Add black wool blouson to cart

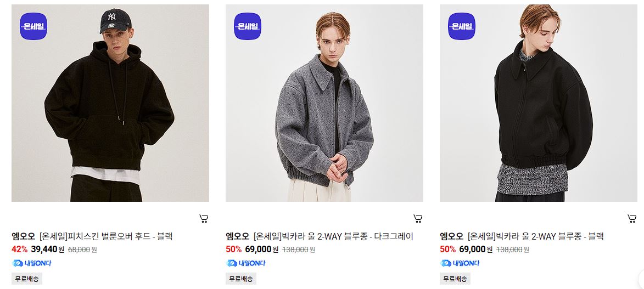[x=632, y=218]
